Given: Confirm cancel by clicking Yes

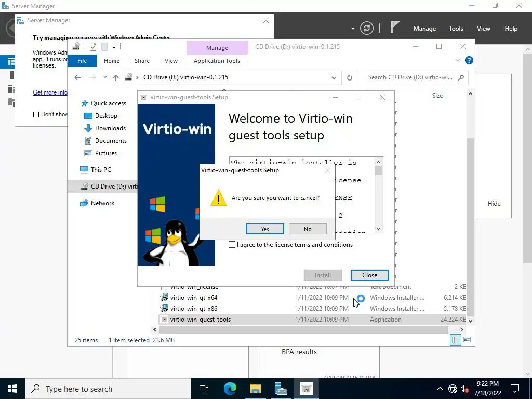Looking at the screenshot, I should pyautogui.click(x=265, y=229).
